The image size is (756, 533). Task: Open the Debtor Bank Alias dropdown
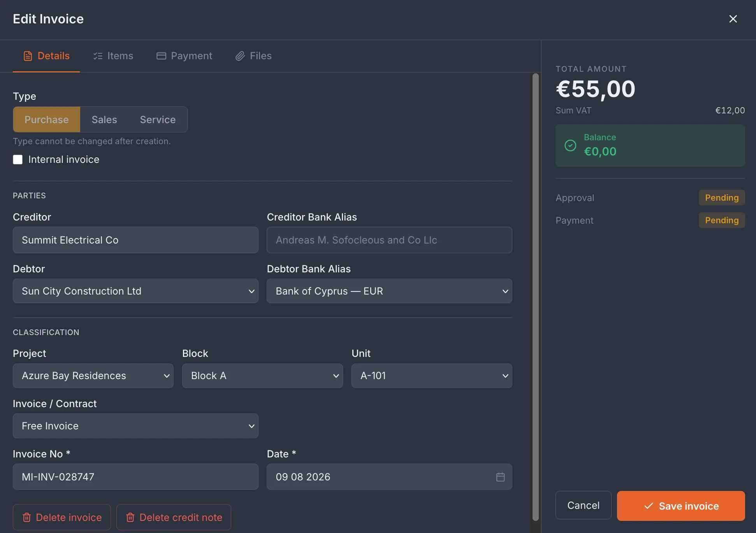point(389,291)
